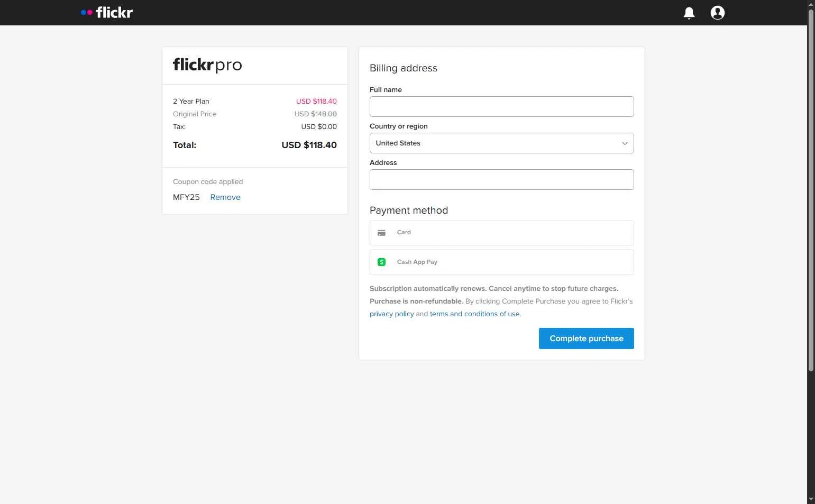Click the Total USD $118.40 amount
This screenshot has width=815, height=504.
tap(309, 145)
